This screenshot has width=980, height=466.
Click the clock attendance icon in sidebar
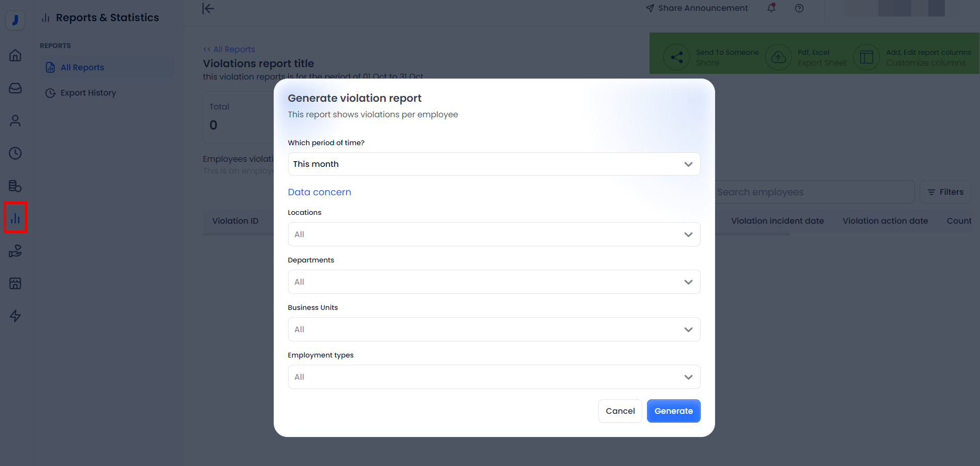15,153
